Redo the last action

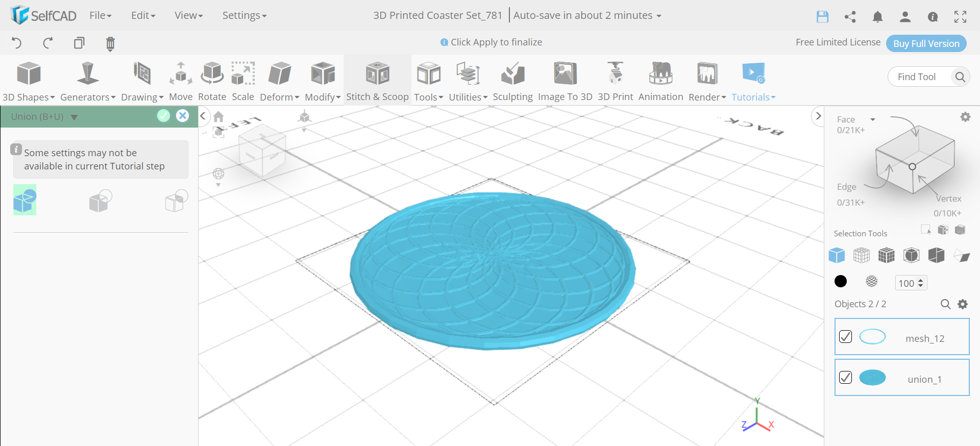coord(48,43)
